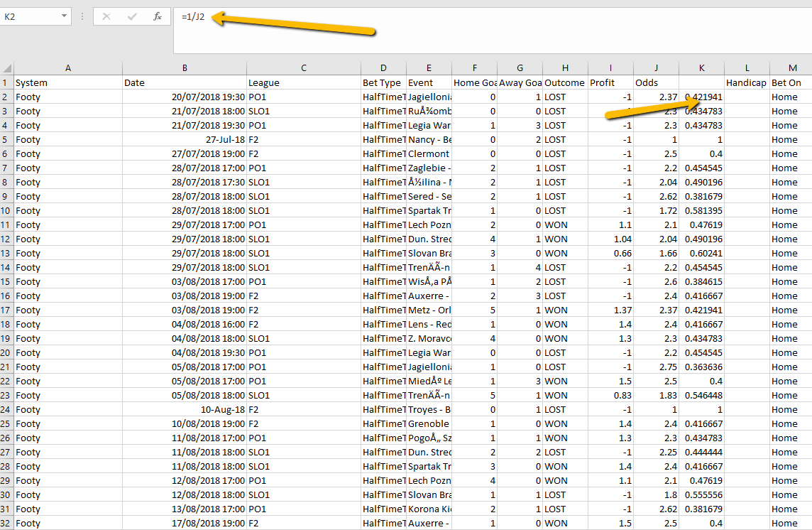Select odds cell 2.75

[656, 367]
